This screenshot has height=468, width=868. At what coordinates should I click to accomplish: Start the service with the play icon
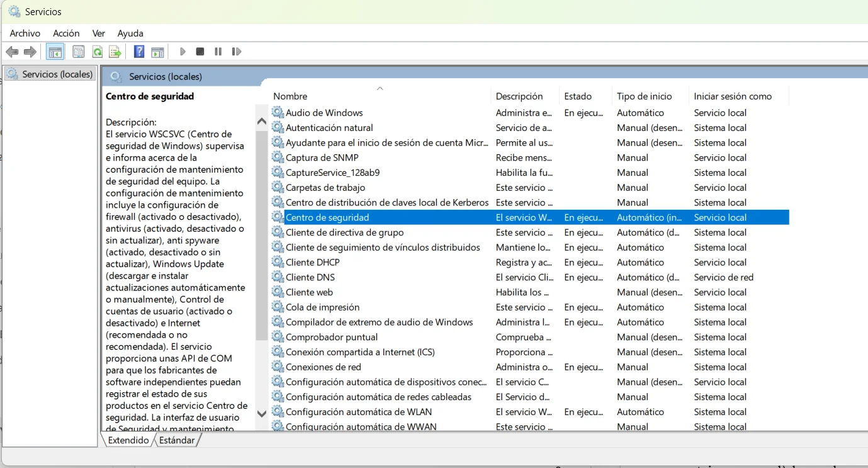[183, 52]
